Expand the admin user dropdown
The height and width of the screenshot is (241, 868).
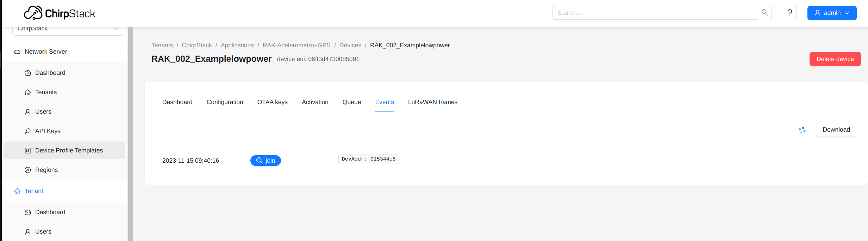click(832, 13)
